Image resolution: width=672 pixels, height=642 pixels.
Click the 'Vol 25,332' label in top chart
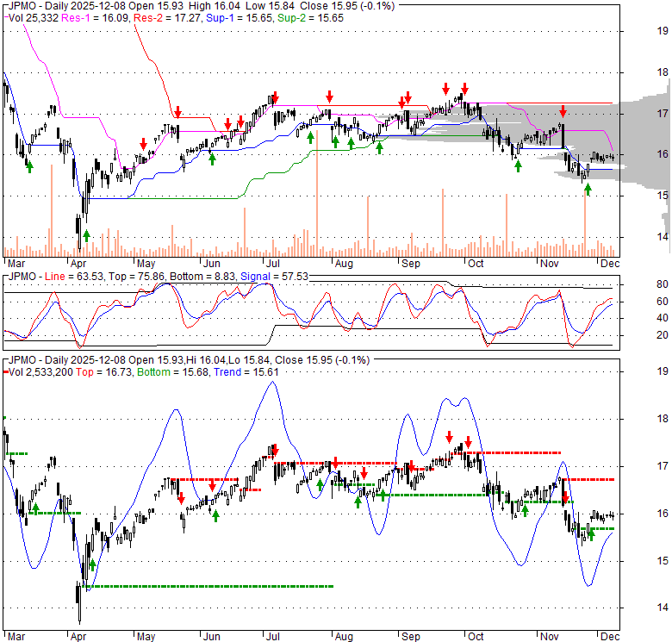(34, 18)
